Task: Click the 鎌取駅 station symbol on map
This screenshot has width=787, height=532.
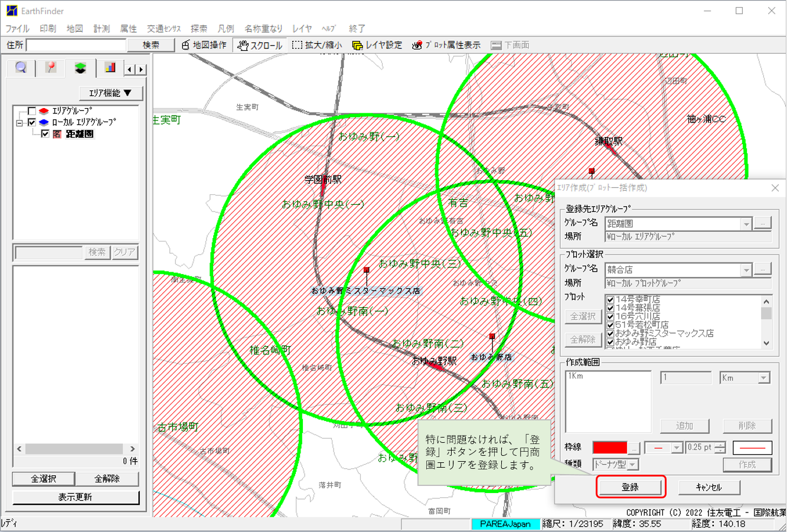Action: (x=611, y=149)
